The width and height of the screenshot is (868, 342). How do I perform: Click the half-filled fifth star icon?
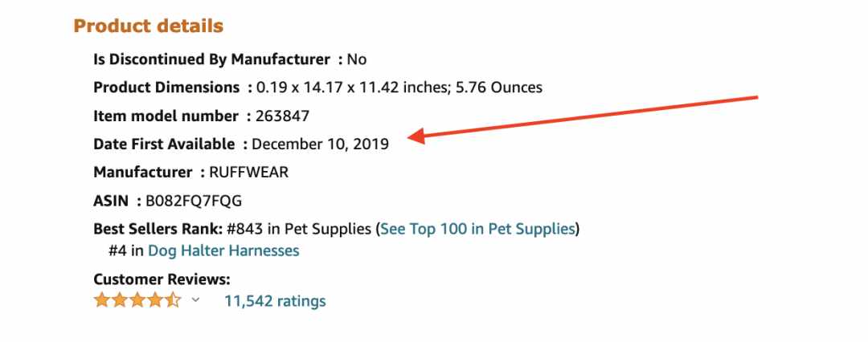click(x=173, y=300)
